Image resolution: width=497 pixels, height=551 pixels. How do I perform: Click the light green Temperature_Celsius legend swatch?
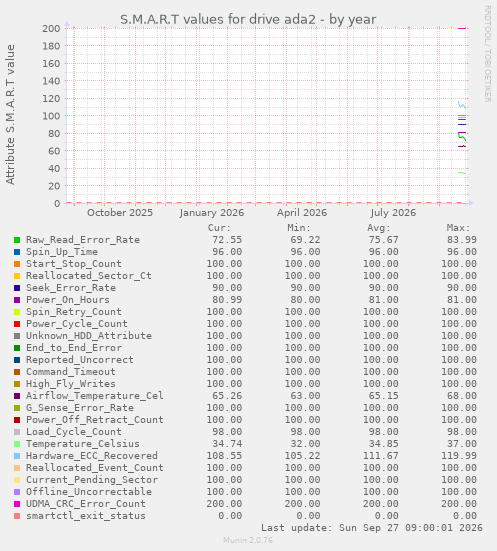point(17,444)
